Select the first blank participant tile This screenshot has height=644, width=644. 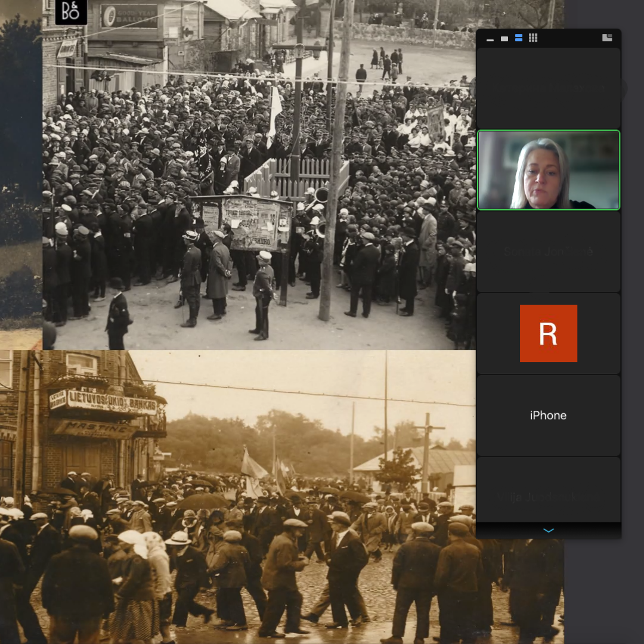[x=549, y=88]
